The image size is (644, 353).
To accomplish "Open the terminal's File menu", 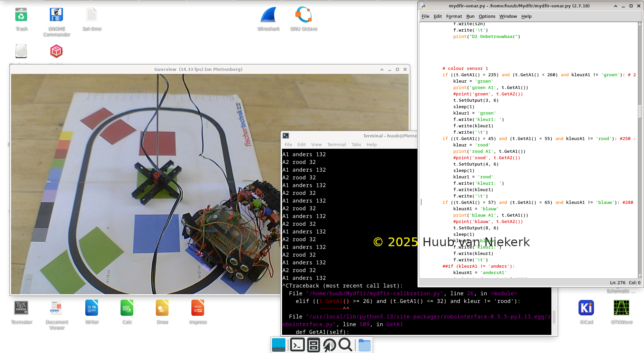I will tap(288, 144).
